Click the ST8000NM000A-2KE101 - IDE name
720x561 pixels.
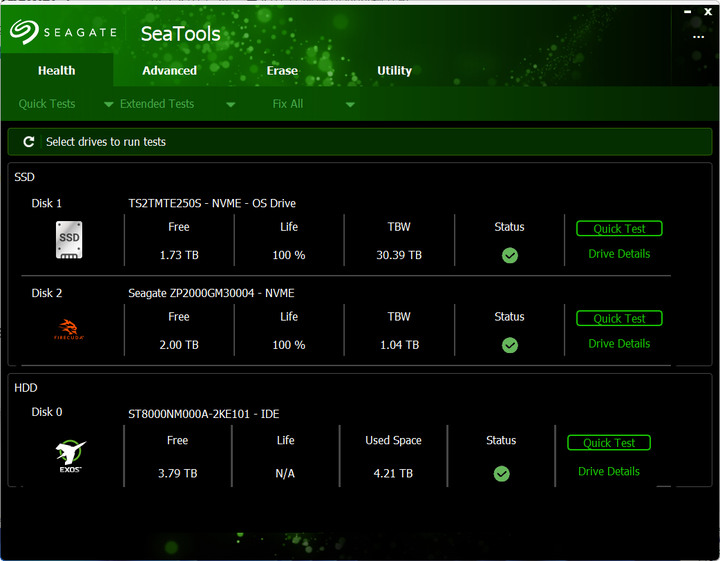tap(203, 414)
